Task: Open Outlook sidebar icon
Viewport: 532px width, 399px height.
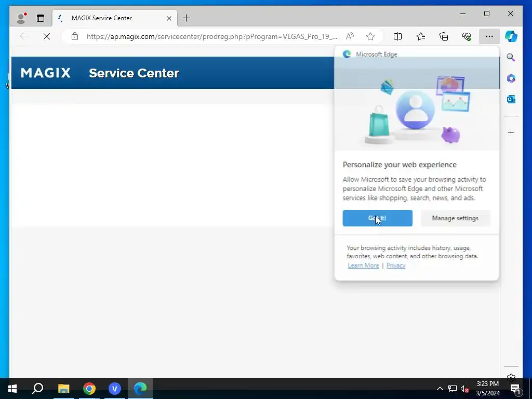Action: point(511,99)
